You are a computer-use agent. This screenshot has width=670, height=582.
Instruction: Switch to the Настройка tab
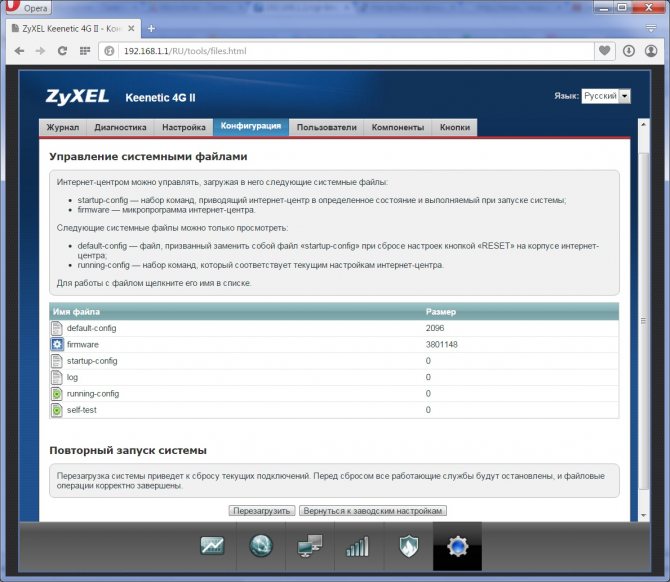coord(184,127)
